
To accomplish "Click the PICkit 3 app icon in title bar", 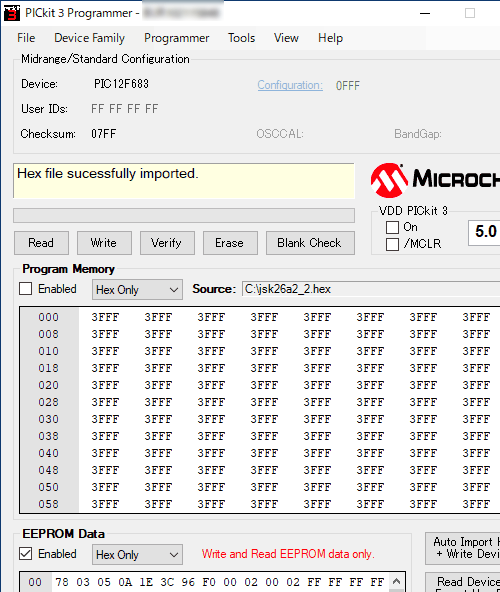I will 12,13.
